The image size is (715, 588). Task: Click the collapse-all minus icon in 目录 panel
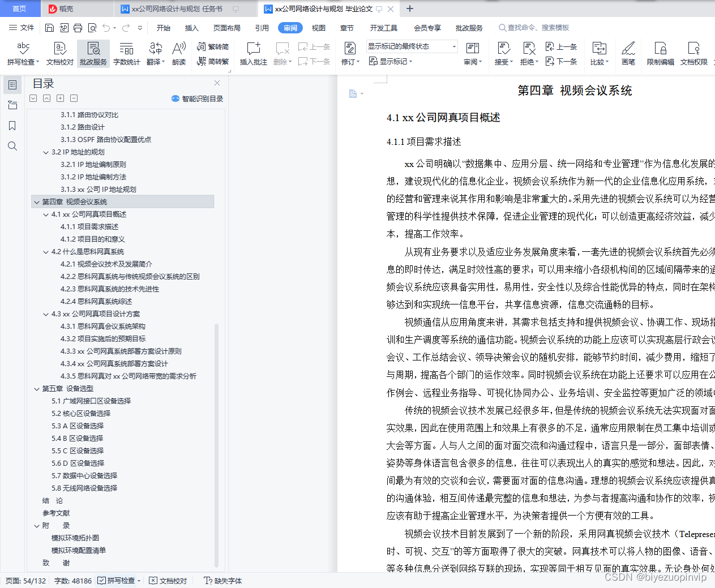pyautogui.click(x=74, y=98)
